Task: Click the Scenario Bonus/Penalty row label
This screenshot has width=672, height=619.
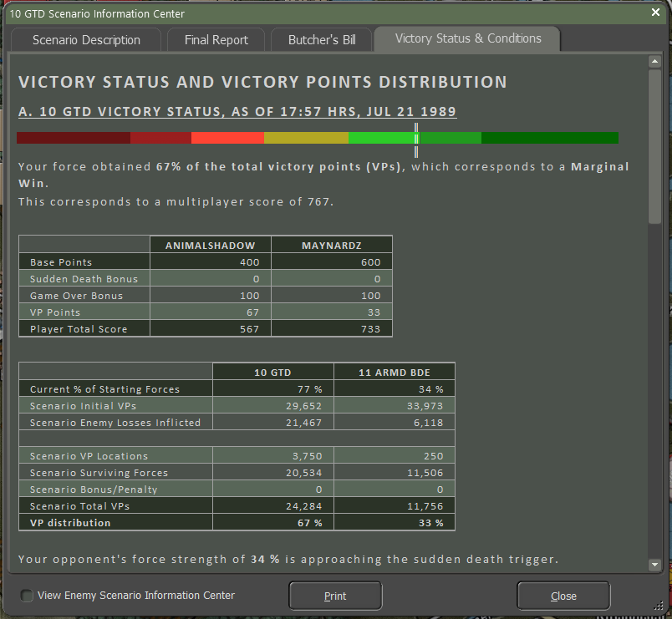Action: tap(94, 490)
